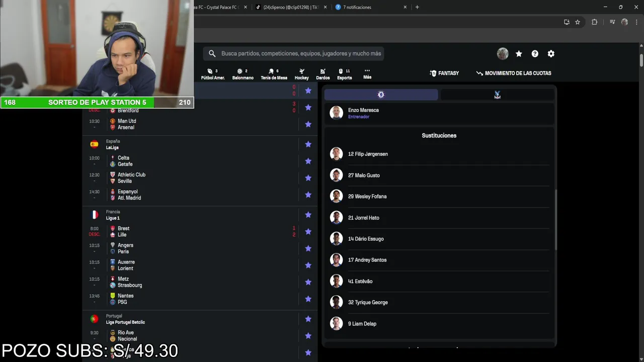Favorite the Brest vs Lille match
644x362 pixels.
pyautogui.click(x=308, y=232)
